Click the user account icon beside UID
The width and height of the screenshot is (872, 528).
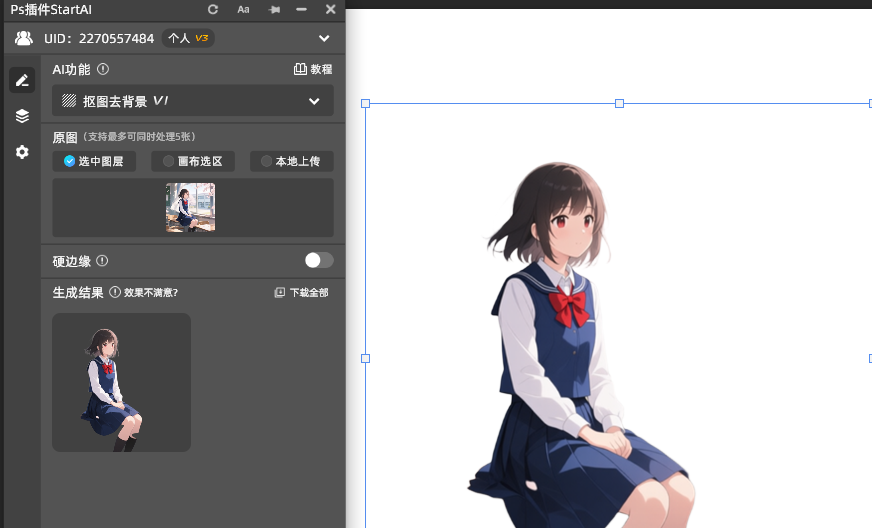24,38
